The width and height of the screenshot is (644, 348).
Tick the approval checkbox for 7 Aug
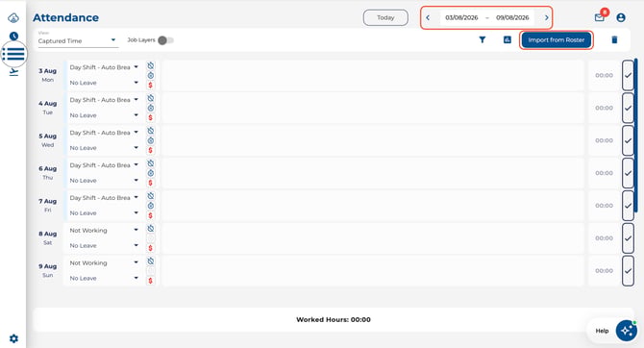pos(628,206)
